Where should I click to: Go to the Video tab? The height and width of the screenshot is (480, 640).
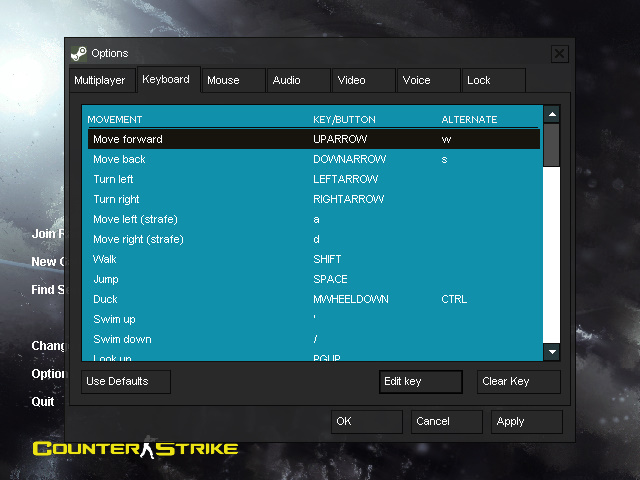click(x=362, y=80)
